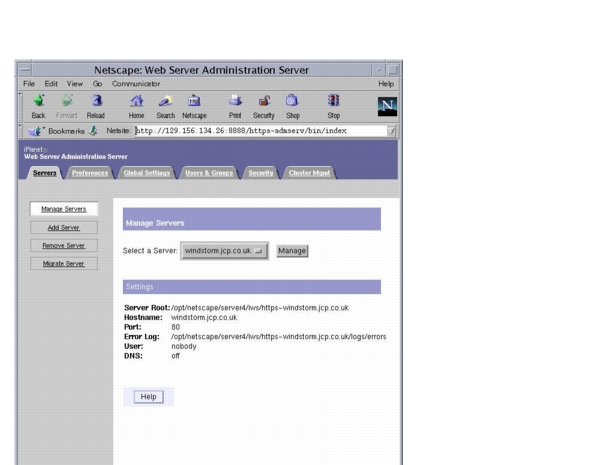Open the Search toolbar icon

pyautogui.click(x=166, y=101)
